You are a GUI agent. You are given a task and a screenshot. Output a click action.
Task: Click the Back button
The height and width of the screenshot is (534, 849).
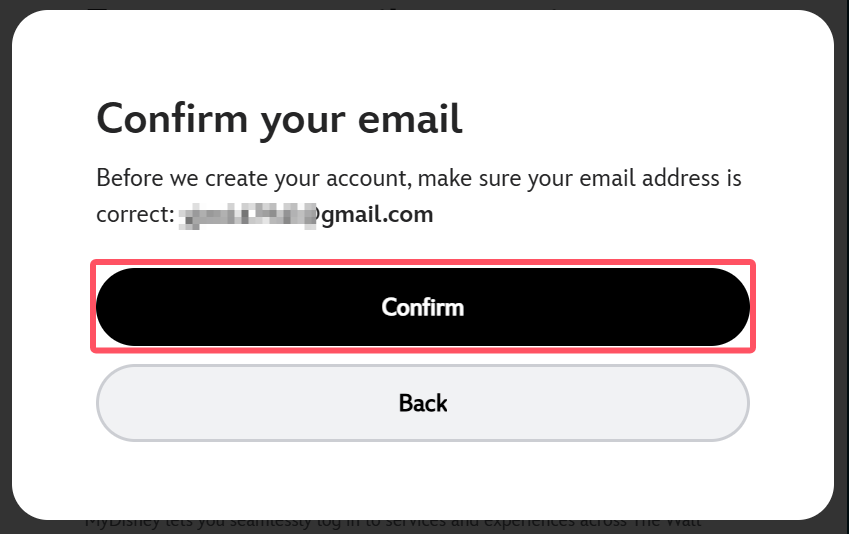pos(422,403)
